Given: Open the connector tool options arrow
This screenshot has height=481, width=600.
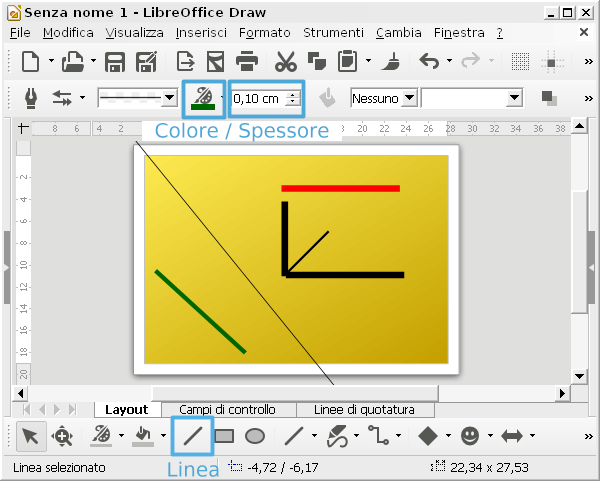Looking at the screenshot, I should click(397, 436).
